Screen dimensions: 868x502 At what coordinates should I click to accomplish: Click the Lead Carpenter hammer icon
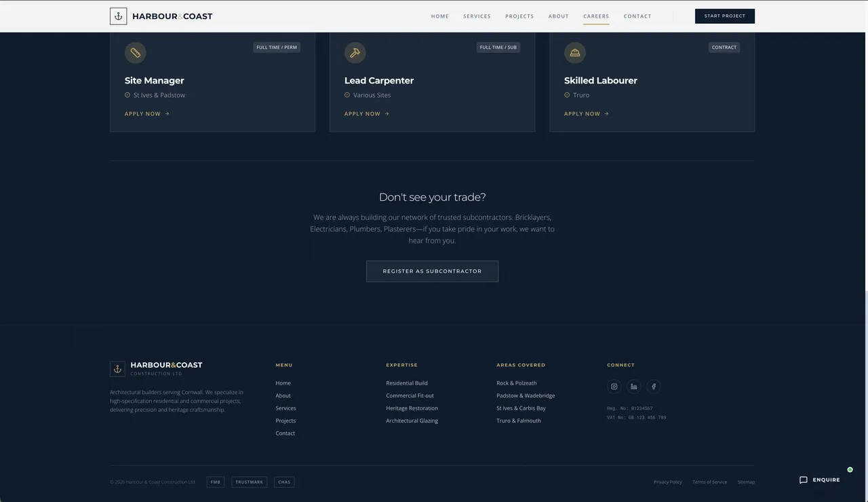(x=355, y=53)
